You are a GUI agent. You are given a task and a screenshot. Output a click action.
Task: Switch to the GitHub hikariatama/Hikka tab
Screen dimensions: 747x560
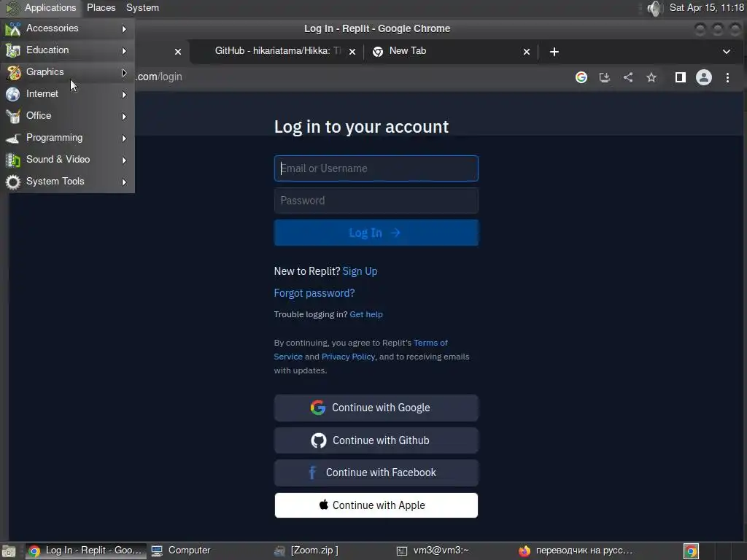(277, 51)
